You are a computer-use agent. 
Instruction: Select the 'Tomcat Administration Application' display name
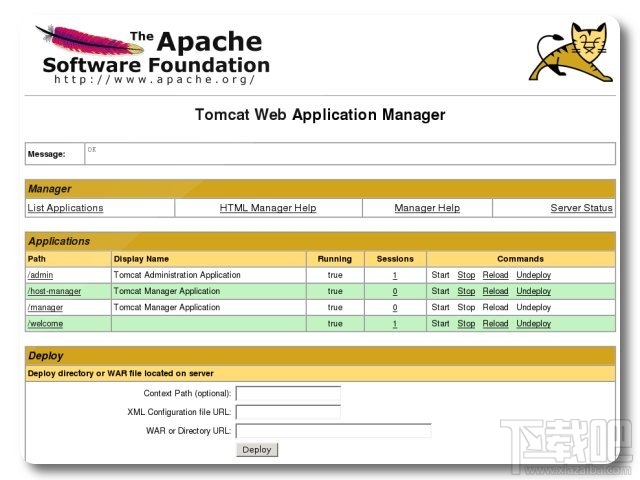177,275
